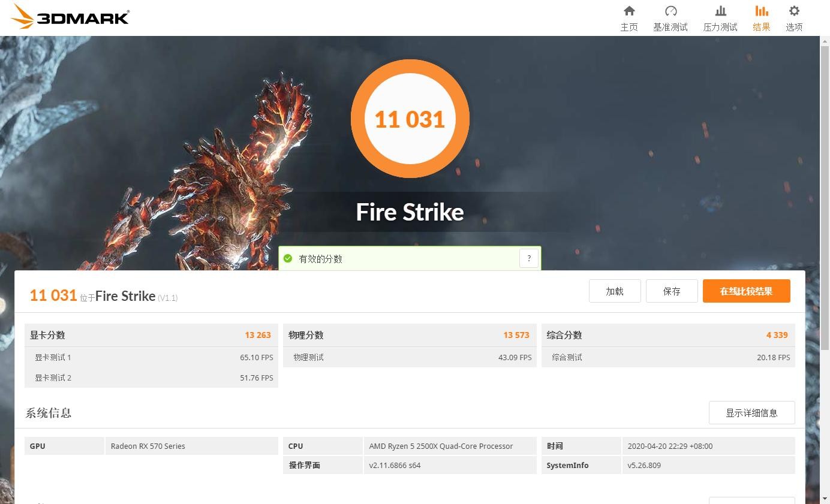Click the (V1.1) version label
Image resolution: width=830 pixels, height=504 pixels.
167,298
